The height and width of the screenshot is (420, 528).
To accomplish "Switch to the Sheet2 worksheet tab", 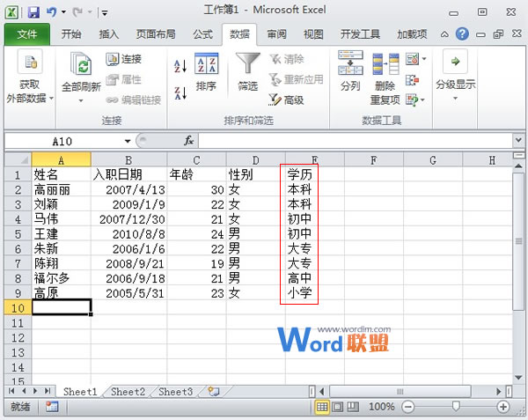I will 128,391.
